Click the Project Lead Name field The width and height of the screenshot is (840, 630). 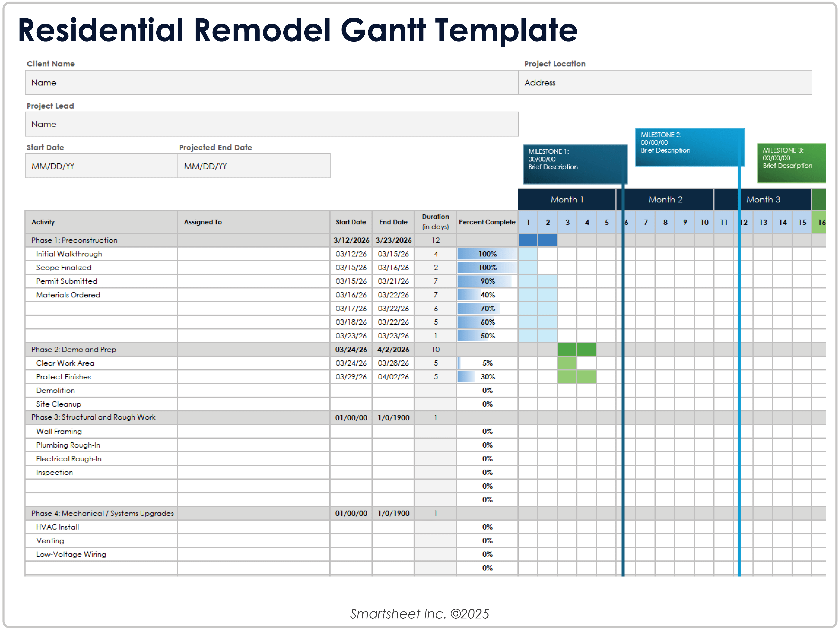pos(271,124)
